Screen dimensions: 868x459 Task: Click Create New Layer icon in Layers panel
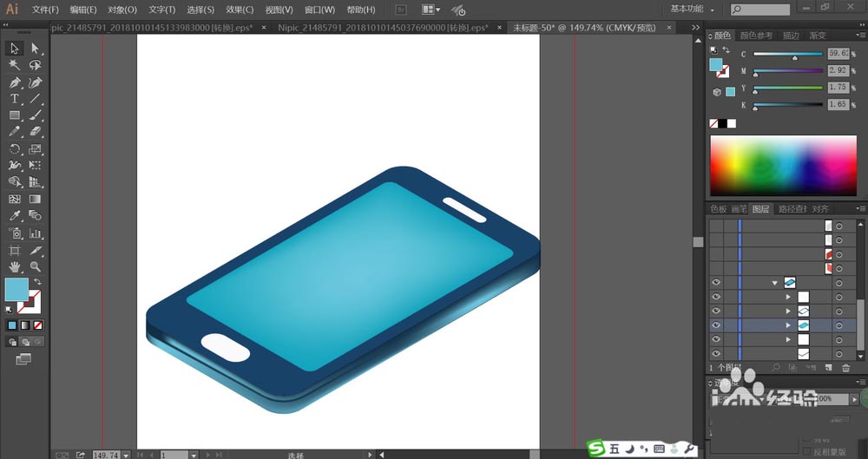[828, 368]
